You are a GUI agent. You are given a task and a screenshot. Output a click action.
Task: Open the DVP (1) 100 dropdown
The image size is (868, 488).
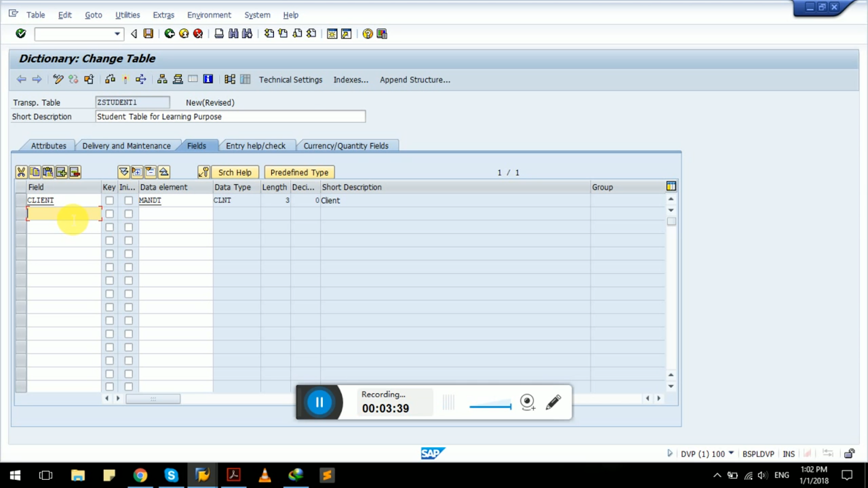click(x=732, y=453)
